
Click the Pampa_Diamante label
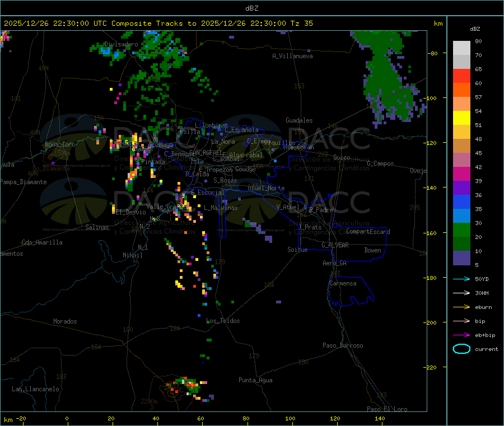pos(24,182)
